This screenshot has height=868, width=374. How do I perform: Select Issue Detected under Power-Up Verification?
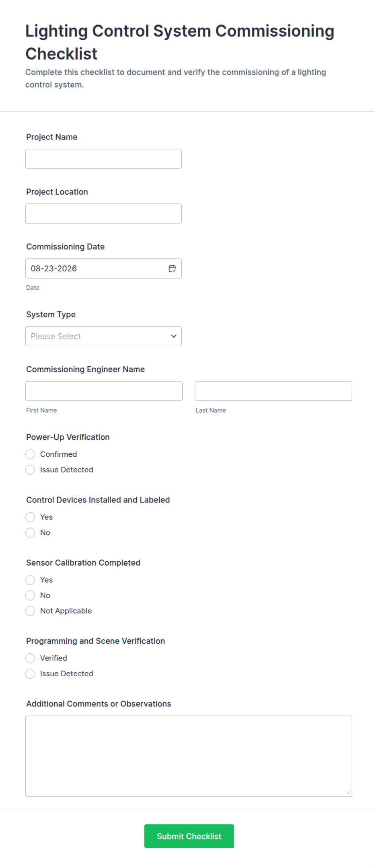[x=30, y=470]
